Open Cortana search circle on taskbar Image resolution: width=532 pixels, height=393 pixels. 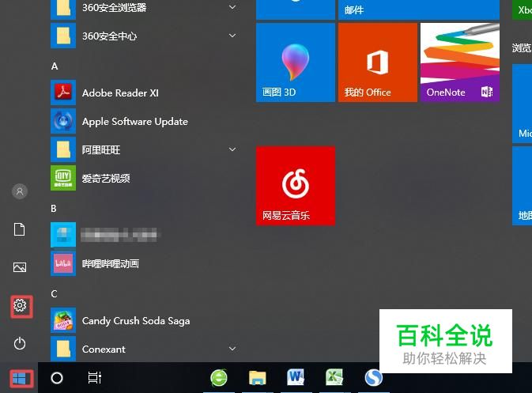(57, 378)
